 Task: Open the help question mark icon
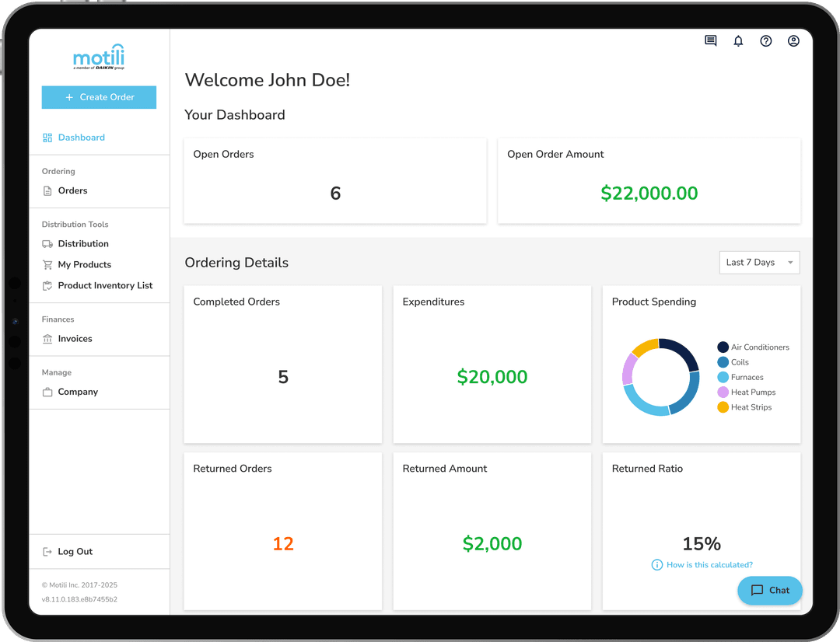[x=766, y=40]
